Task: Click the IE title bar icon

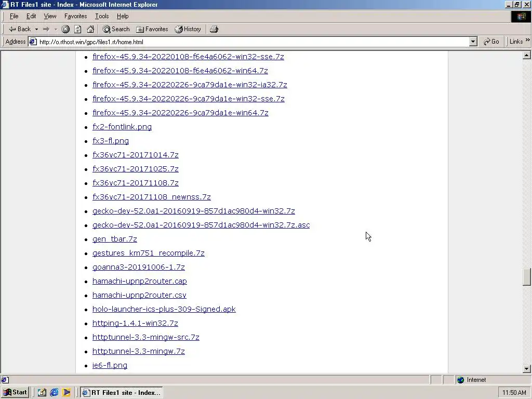Action: pos(5,5)
